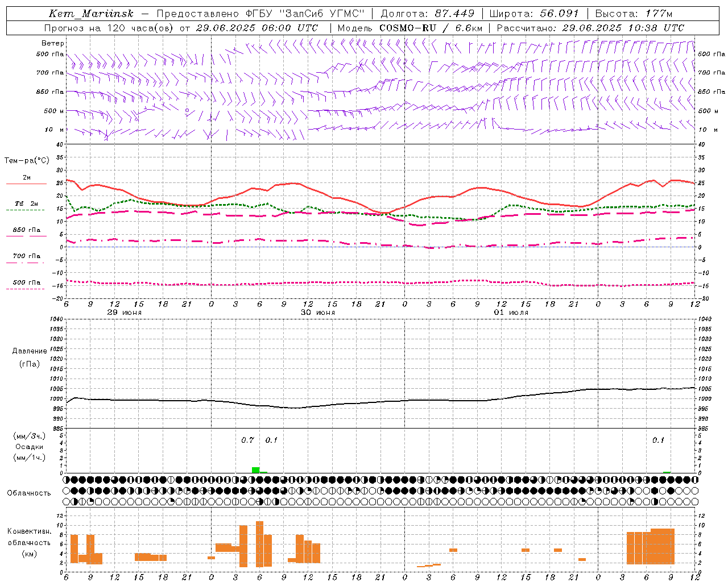Click the computed time Рассчитано: 29.06.2025 10:38 UTC
The height and width of the screenshot is (582, 728).
(x=590, y=28)
